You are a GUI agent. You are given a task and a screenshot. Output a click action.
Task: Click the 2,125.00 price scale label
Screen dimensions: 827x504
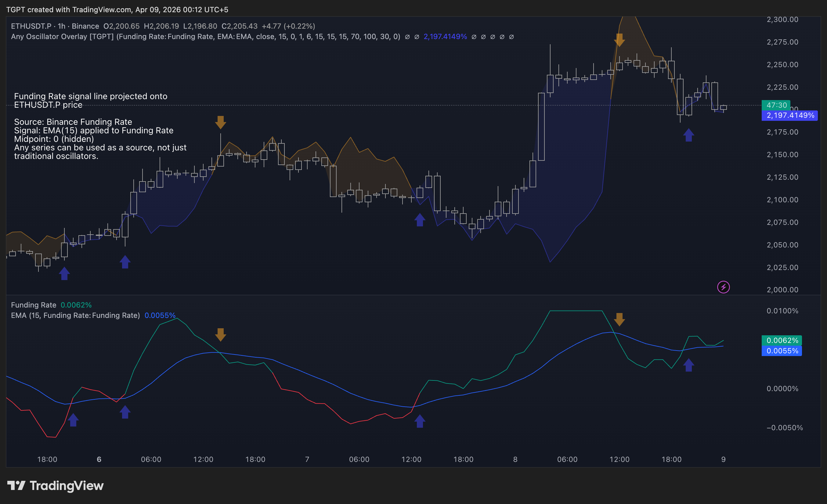coord(782,177)
